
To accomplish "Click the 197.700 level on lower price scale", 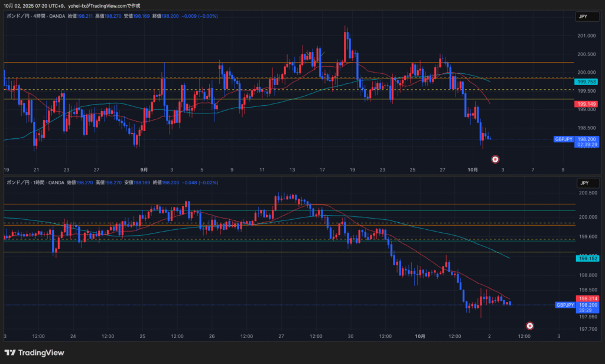I will [587, 329].
